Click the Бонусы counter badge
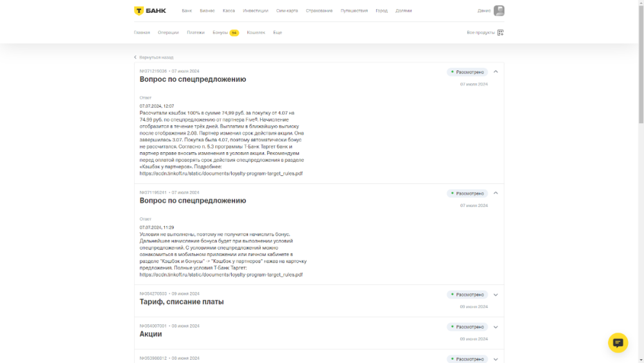 [x=234, y=33]
